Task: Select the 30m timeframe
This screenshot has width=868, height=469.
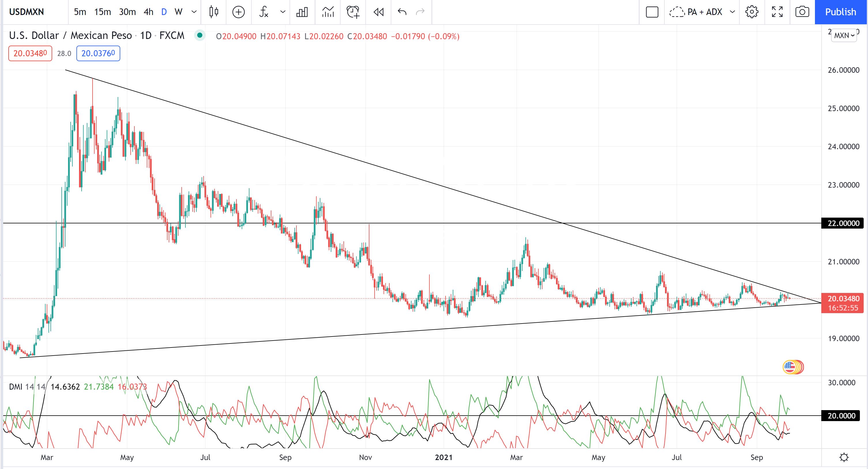Action: pos(127,12)
